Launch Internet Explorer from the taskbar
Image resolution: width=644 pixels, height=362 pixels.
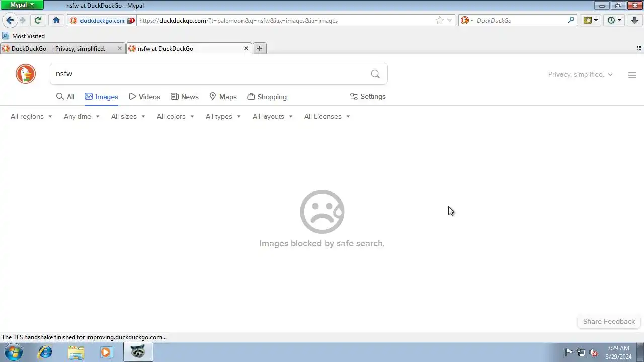45,352
